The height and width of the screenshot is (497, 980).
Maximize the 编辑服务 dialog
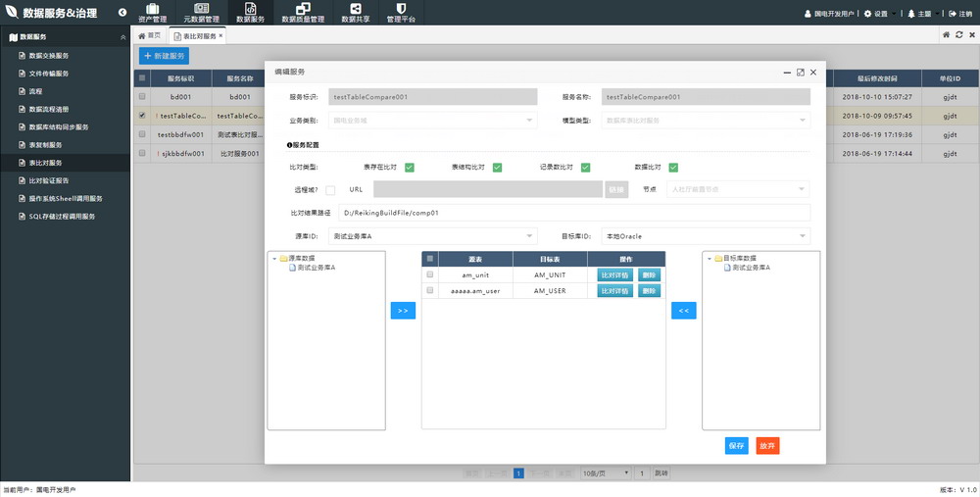pos(800,73)
